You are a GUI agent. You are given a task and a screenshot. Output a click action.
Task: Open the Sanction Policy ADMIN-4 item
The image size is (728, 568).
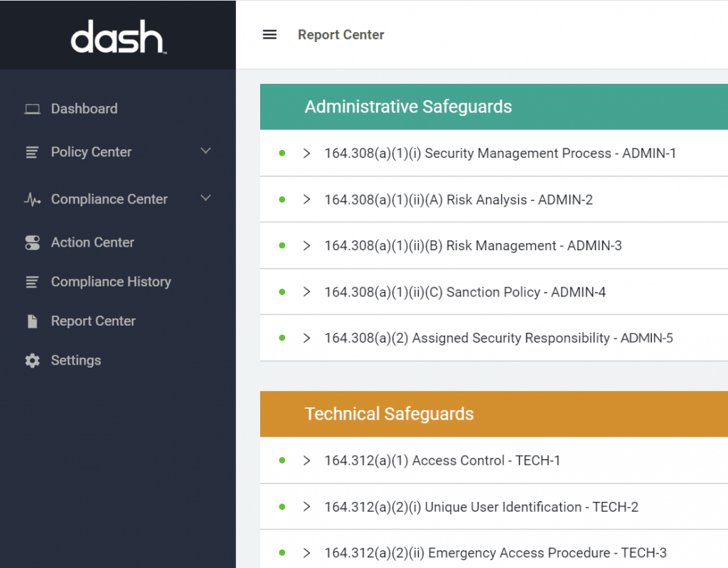pos(465,292)
